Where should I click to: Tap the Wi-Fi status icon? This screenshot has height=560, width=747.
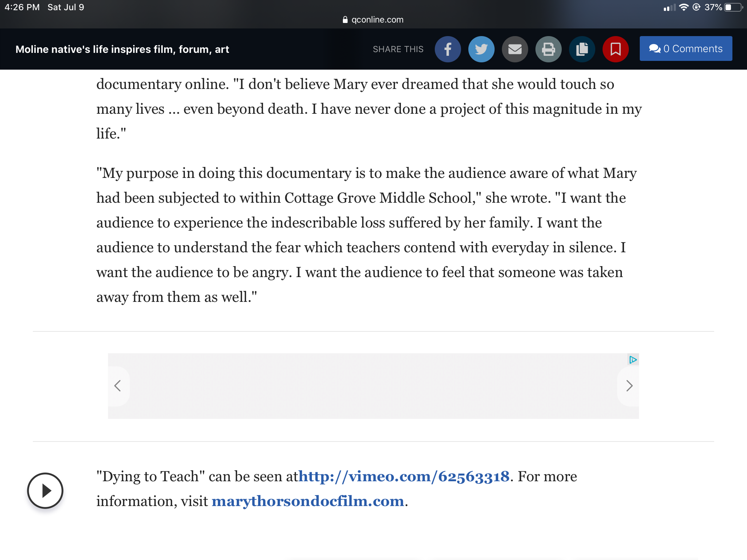(684, 7)
